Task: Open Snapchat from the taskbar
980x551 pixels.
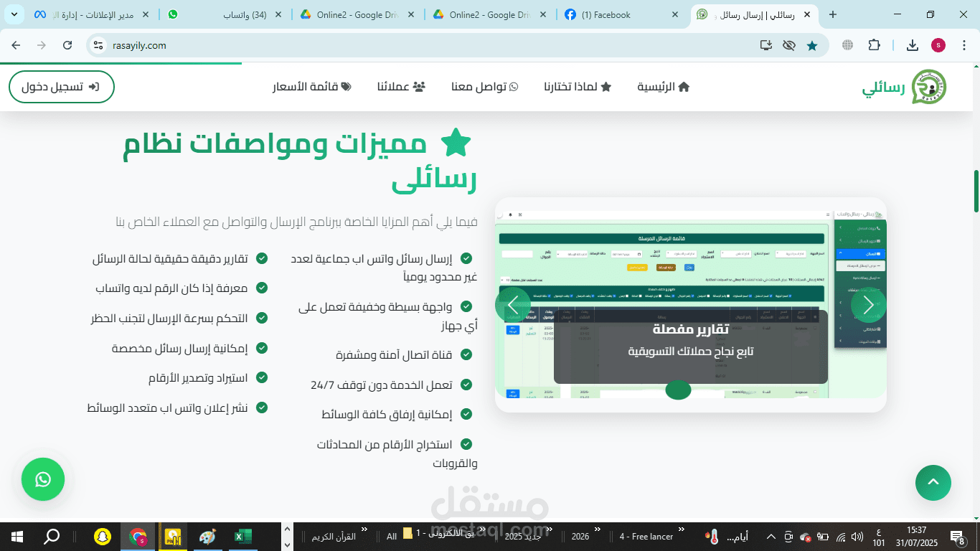Action: pyautogui.click(x=103, y=536)
